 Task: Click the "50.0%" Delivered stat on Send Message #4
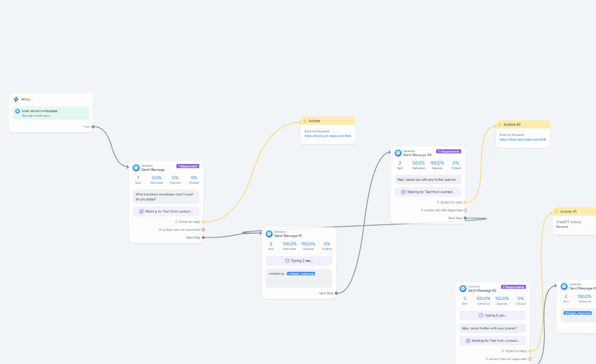pyautogui.click(x=419, y=163)
